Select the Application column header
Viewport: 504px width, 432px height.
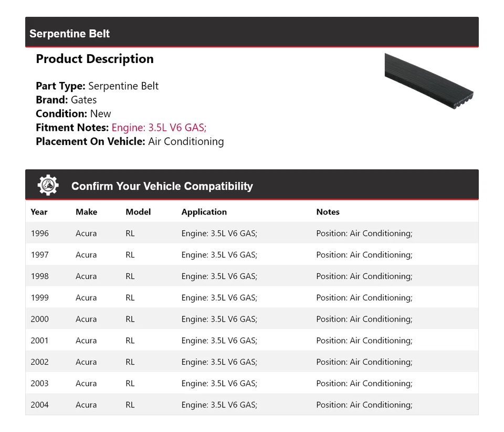(204, 212)
